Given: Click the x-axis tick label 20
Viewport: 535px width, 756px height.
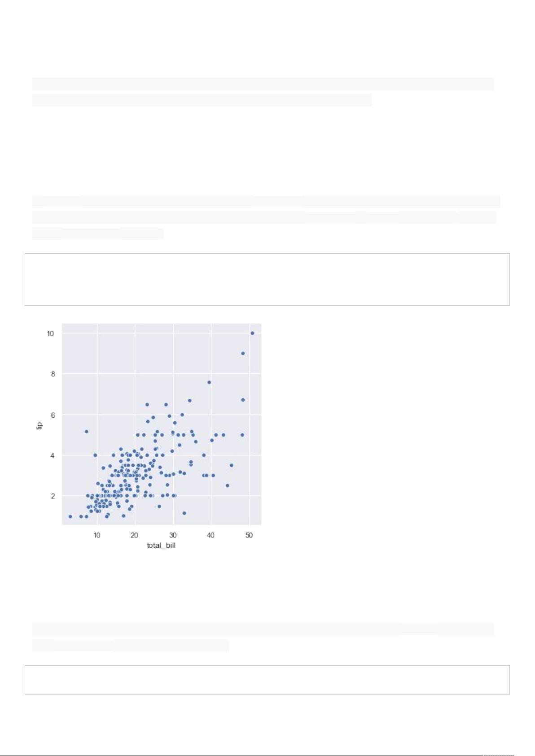Looking at the screenshot, I should [x=134, y=535].
